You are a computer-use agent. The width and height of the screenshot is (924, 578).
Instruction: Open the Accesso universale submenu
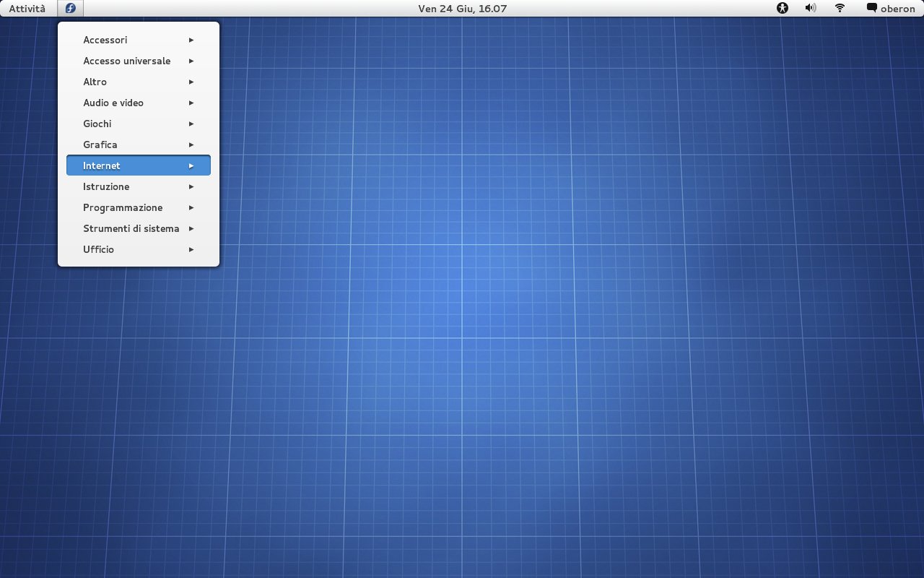(139, 61)
